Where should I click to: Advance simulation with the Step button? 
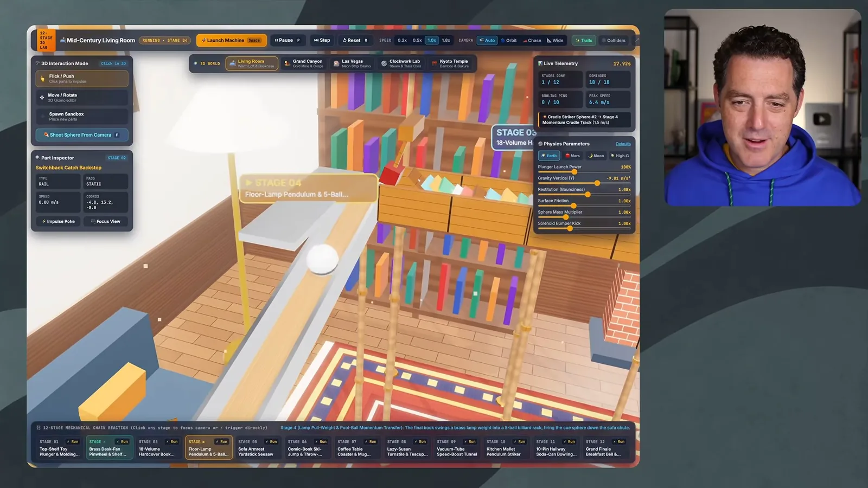tap(322, 40)
